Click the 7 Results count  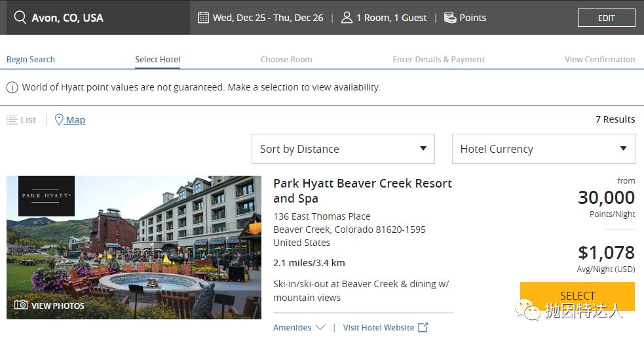tap(615, 119)
